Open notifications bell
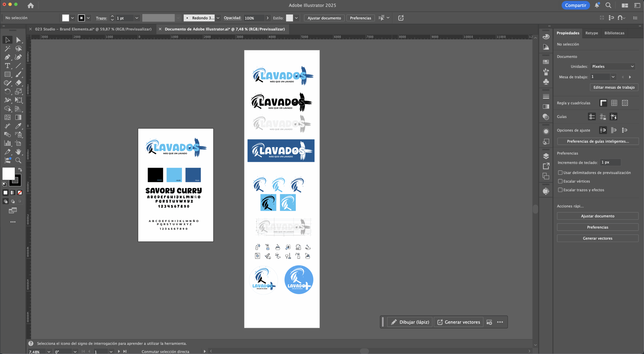The height and width of the screenshot is (354, 644). [597, 5]
